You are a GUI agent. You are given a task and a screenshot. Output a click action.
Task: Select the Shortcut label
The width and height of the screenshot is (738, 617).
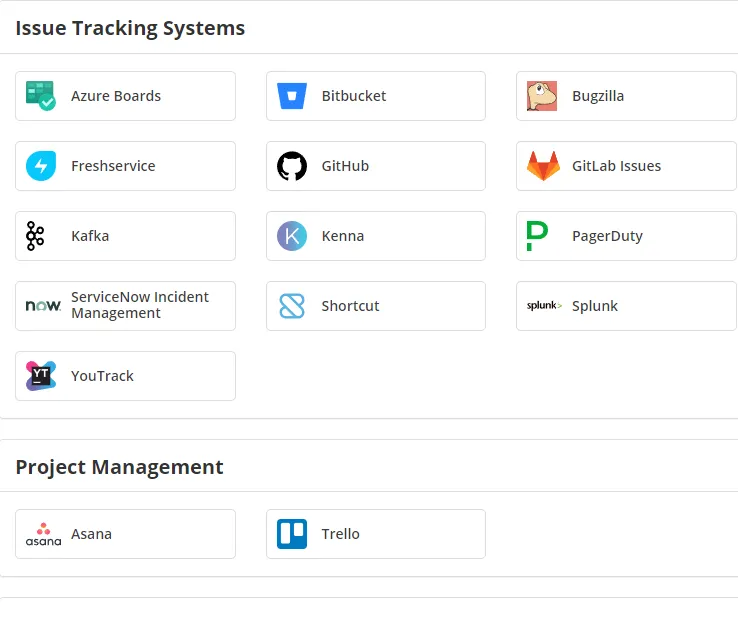click(x=350, y=306)
